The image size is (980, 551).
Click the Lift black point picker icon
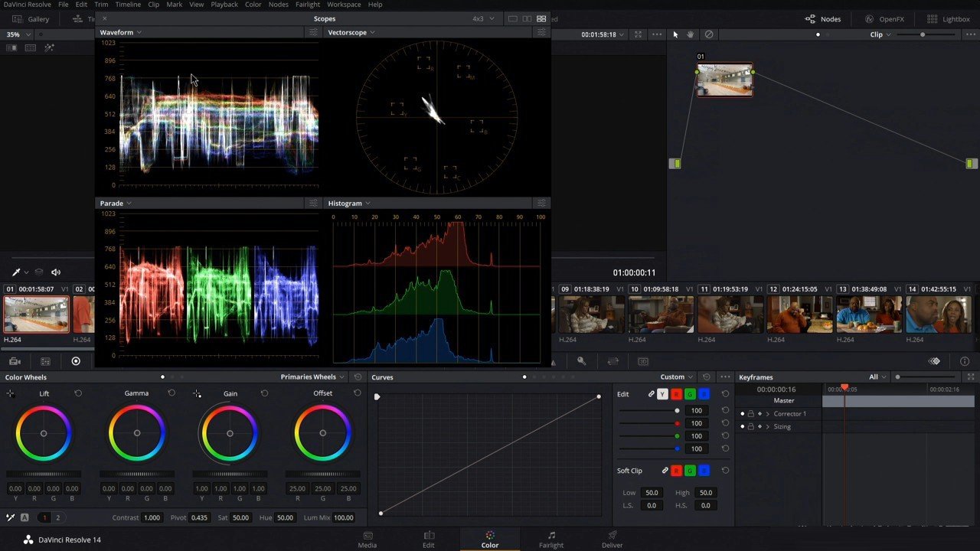pos(10,393)
